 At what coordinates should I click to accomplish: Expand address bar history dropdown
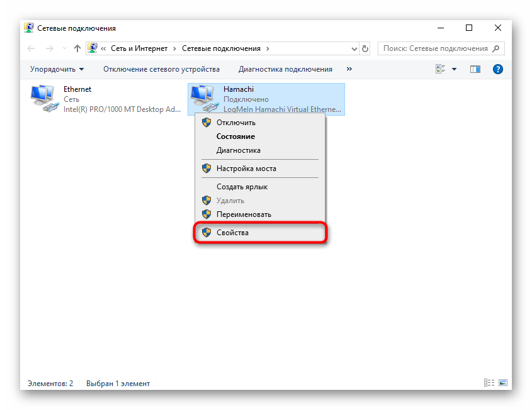coord(354,49)
